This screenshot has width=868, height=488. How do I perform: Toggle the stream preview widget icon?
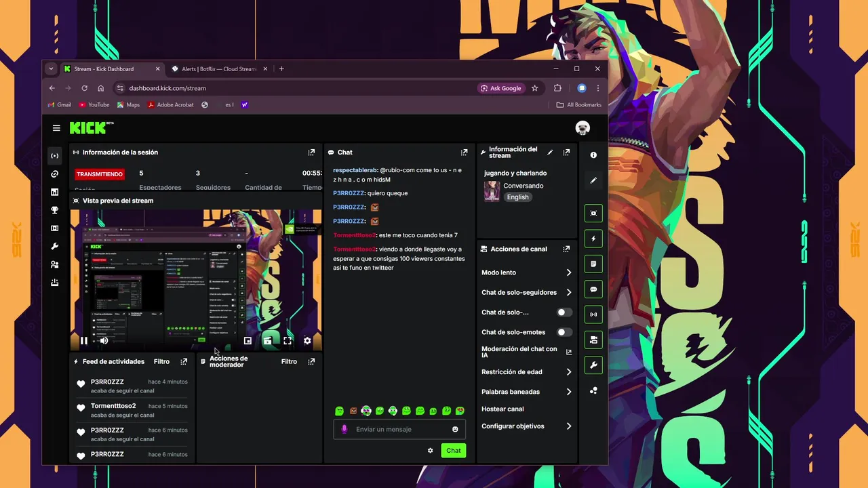click(x=593, y=213)
